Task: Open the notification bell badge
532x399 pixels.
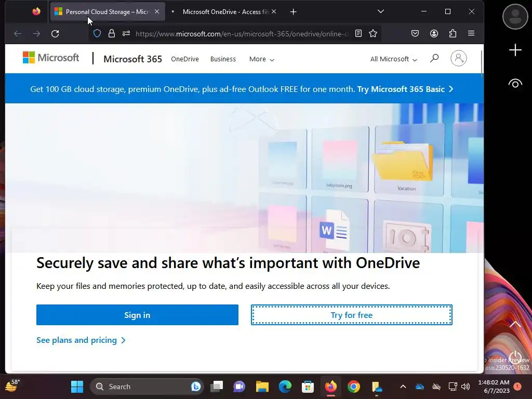Action: click(517, 387)
